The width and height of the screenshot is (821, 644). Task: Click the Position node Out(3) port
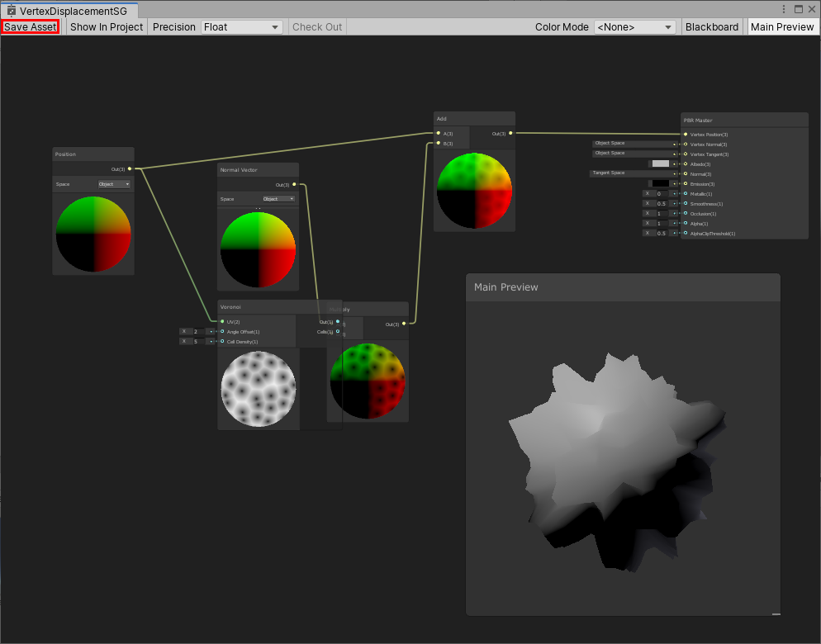coord(130,168)
